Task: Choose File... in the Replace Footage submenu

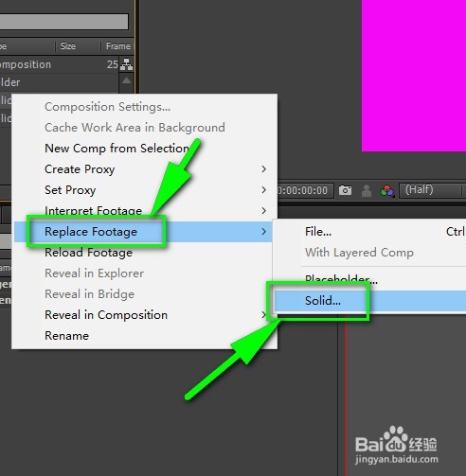Action: point(318,232)
